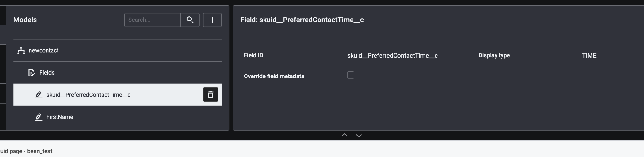Enable the Override field metadata checkbox
The image size is (644, 157).
[351, 75]
